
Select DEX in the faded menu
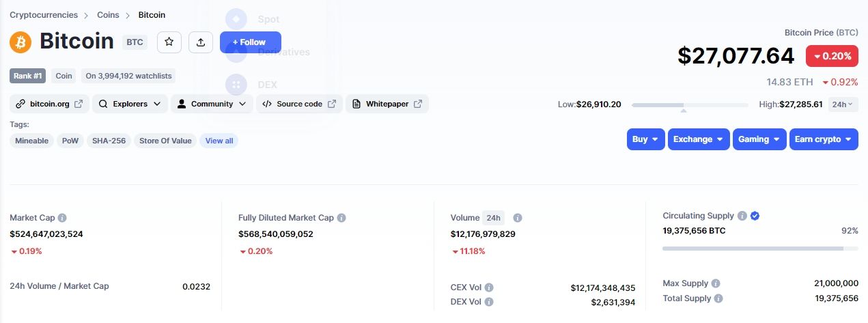click(x=268, y=85)
